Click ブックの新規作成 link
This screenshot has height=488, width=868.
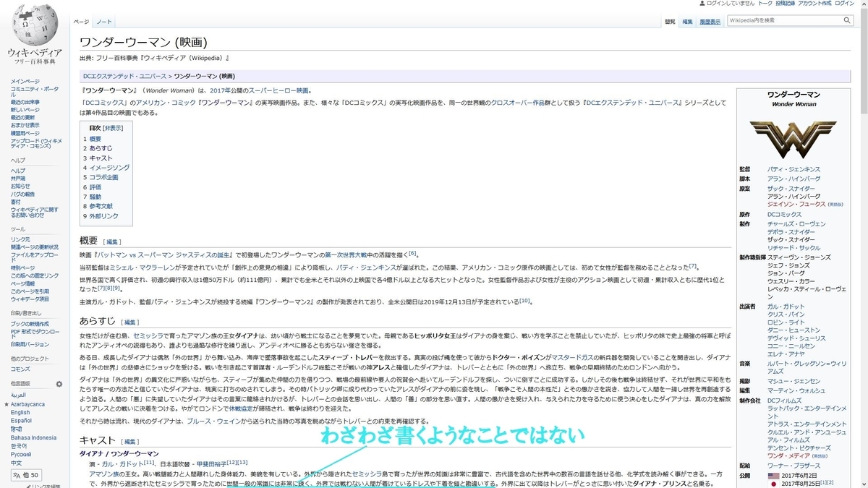[30, 322]
